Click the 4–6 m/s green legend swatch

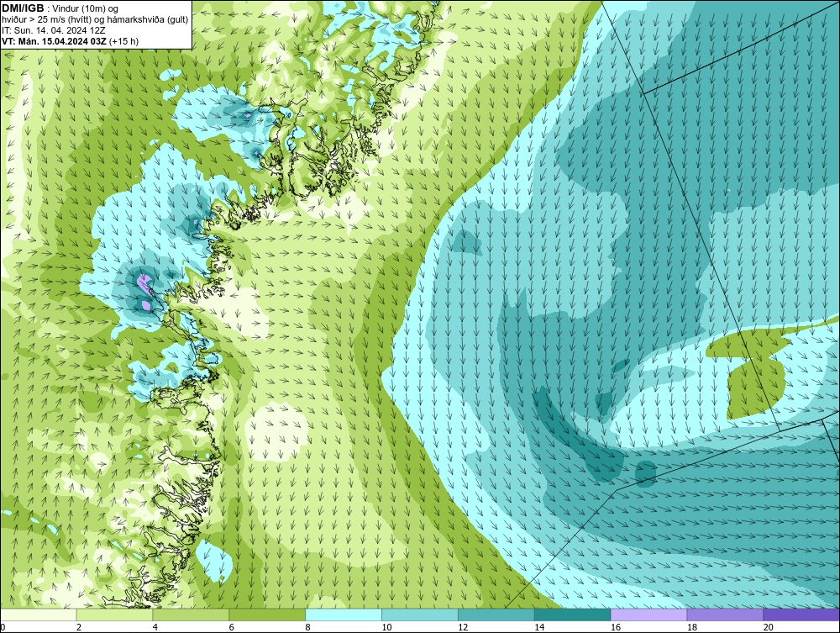click(191, 615)
